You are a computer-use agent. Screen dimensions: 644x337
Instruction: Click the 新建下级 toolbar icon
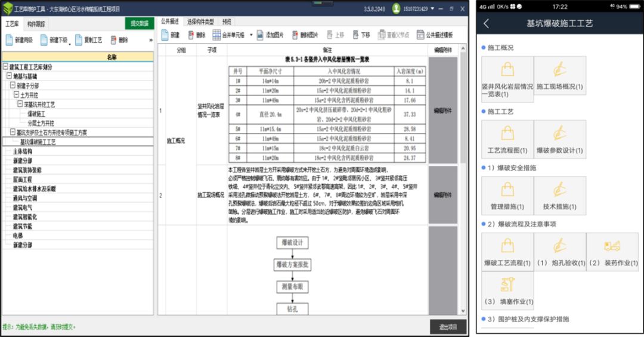44,40
